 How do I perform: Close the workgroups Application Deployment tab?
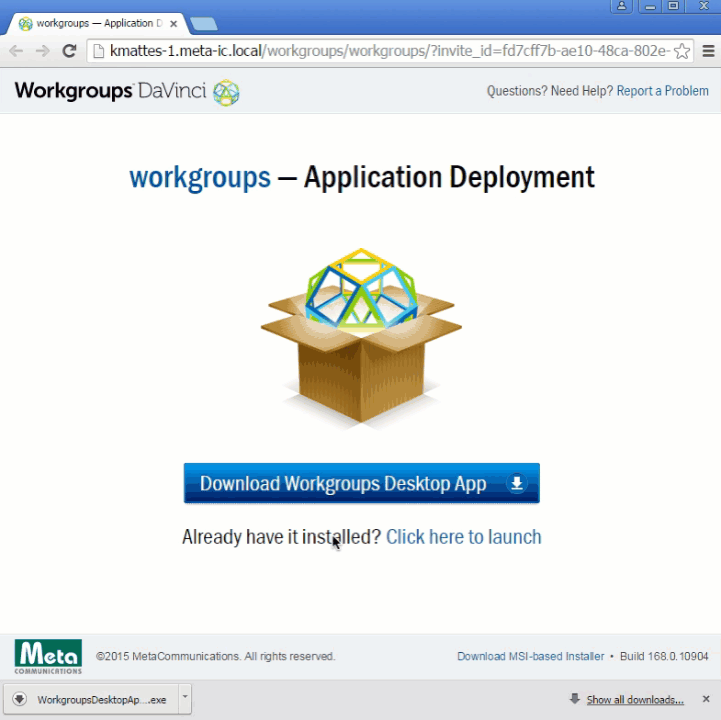click(173, 24)
